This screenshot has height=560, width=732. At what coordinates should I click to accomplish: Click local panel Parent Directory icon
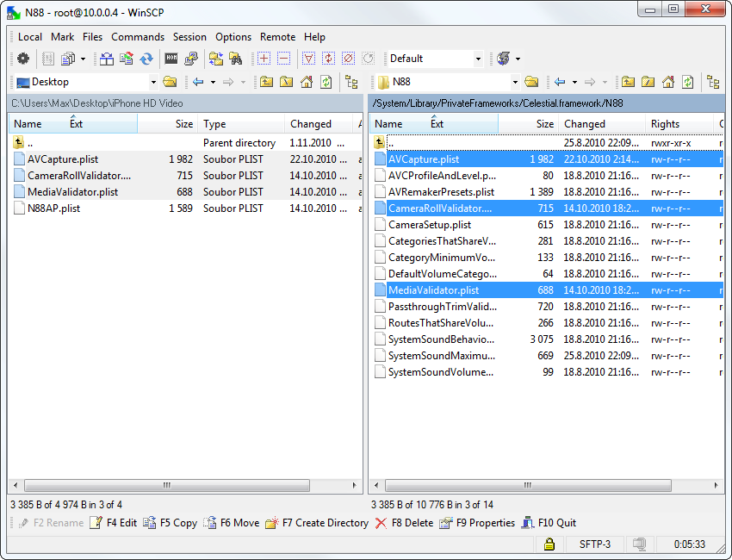pyautogui.click(x=267, y=82)
